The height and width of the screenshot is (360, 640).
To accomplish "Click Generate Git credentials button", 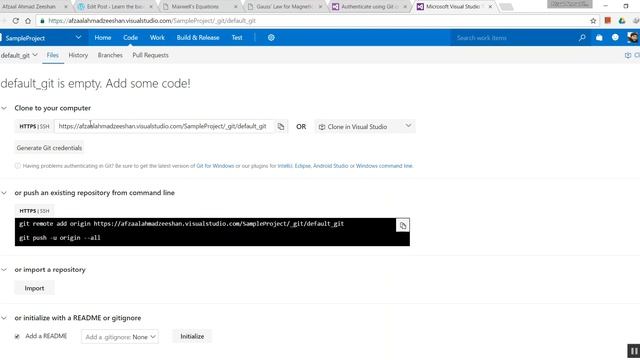I will pos(49,148).
